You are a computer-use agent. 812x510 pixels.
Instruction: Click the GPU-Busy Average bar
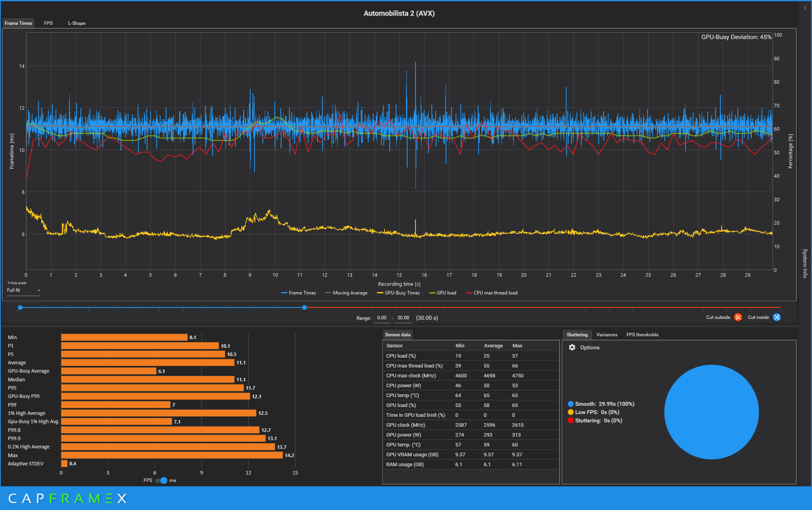coord(109,371)
